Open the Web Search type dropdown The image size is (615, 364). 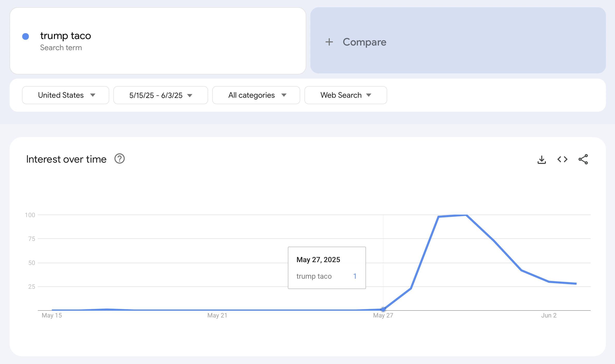tap(346, 95)
